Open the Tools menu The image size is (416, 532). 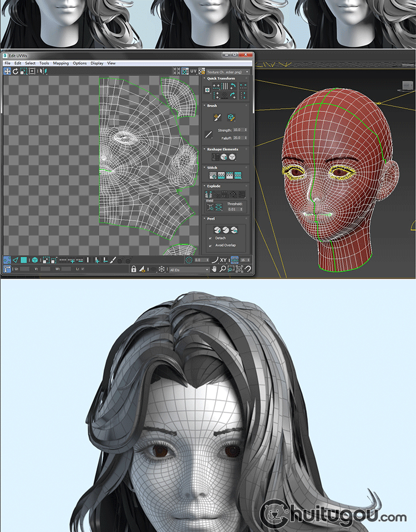(44, 63)
